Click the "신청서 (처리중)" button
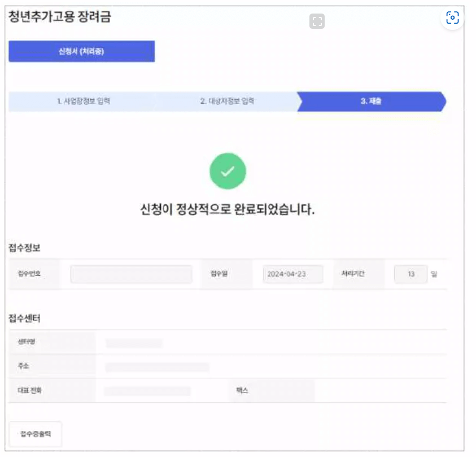The width and height of the screenshot is (476, 457). 81,51
